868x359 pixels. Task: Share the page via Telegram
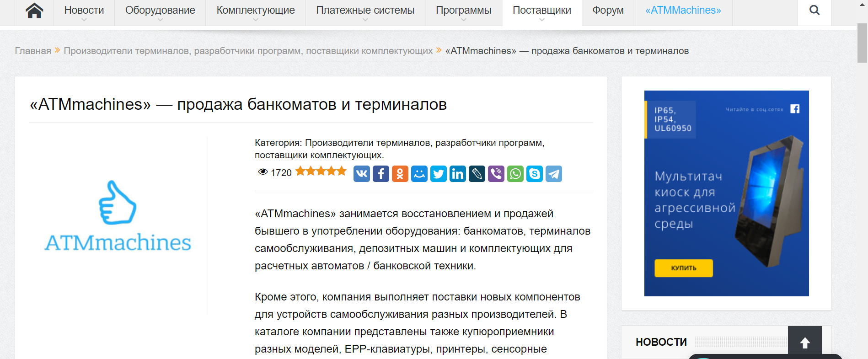click(554, 174)
